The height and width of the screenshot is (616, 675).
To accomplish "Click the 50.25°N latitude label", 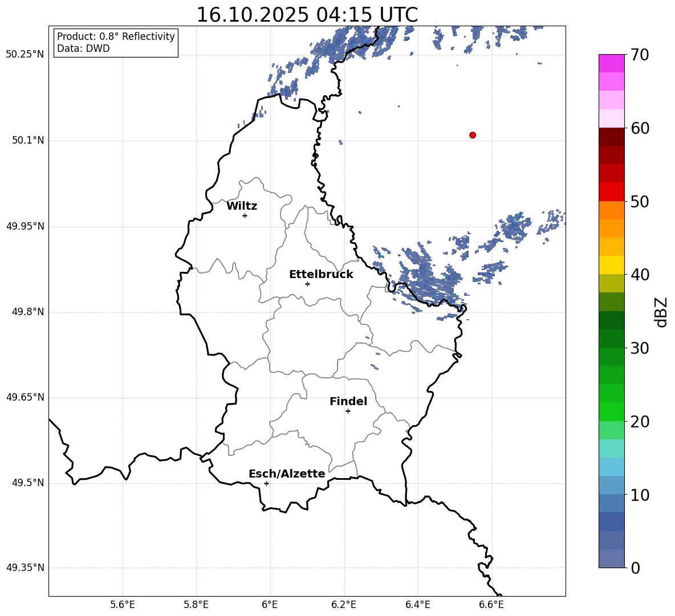I will point(25,55).
